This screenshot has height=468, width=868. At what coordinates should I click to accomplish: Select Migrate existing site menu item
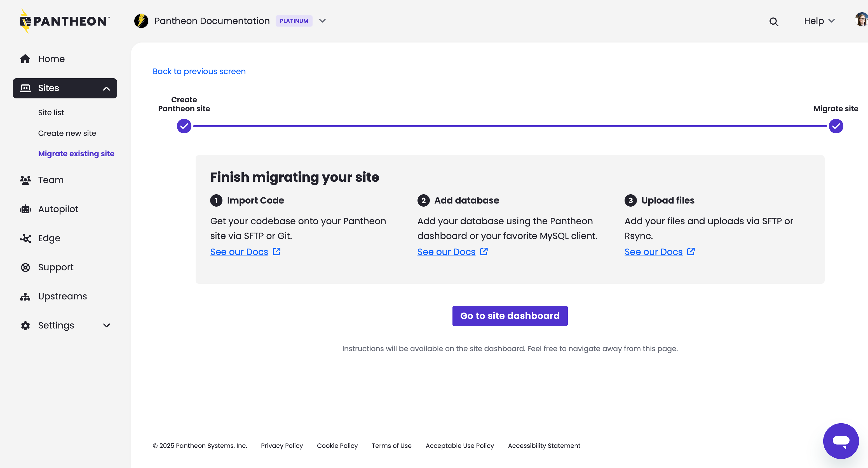[76, 153]
